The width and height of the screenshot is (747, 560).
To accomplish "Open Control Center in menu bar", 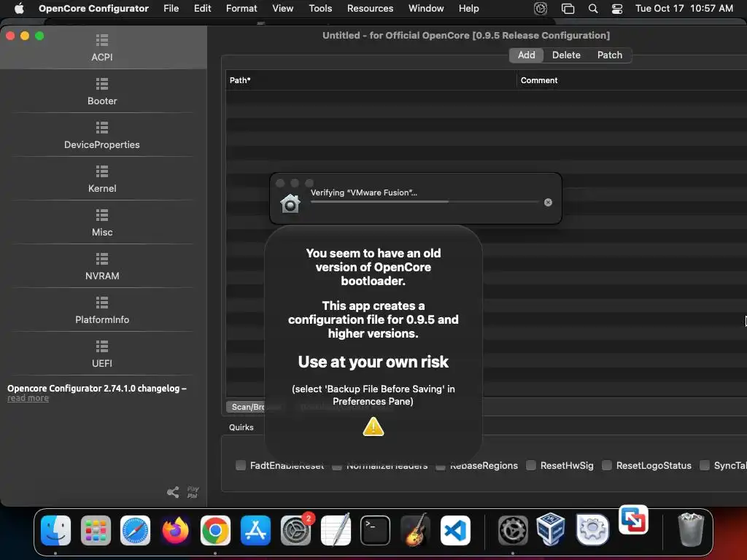I will point(617,9).
